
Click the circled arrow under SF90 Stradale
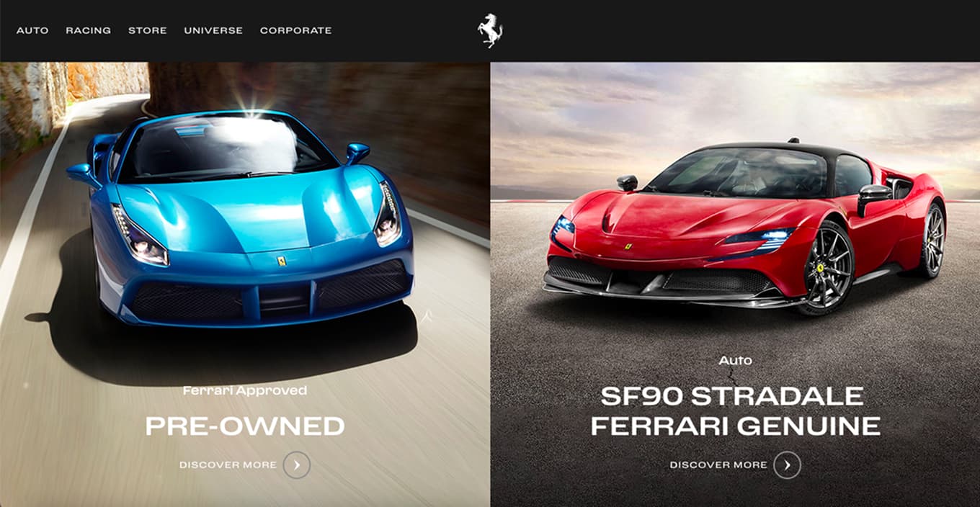(787, 465)
